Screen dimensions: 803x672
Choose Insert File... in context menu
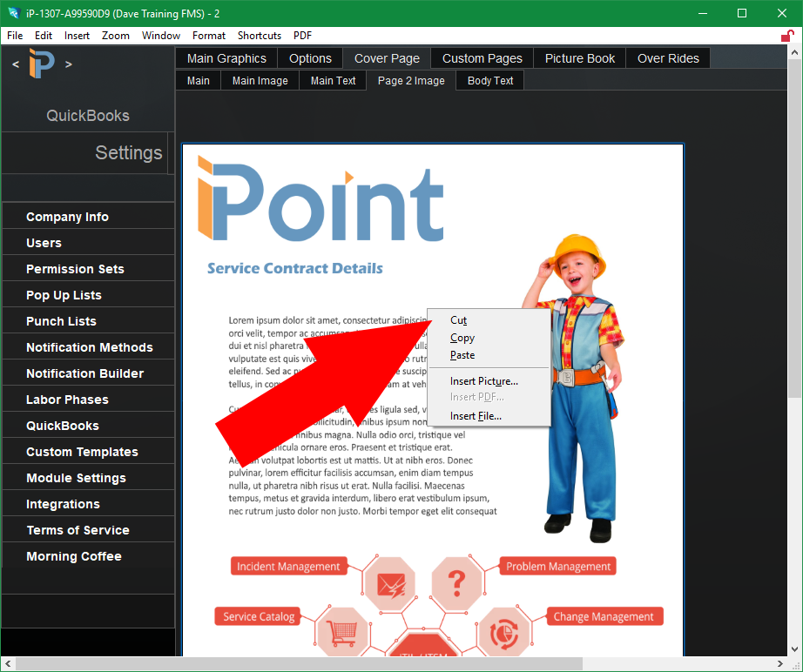click(x=476, y=416)
